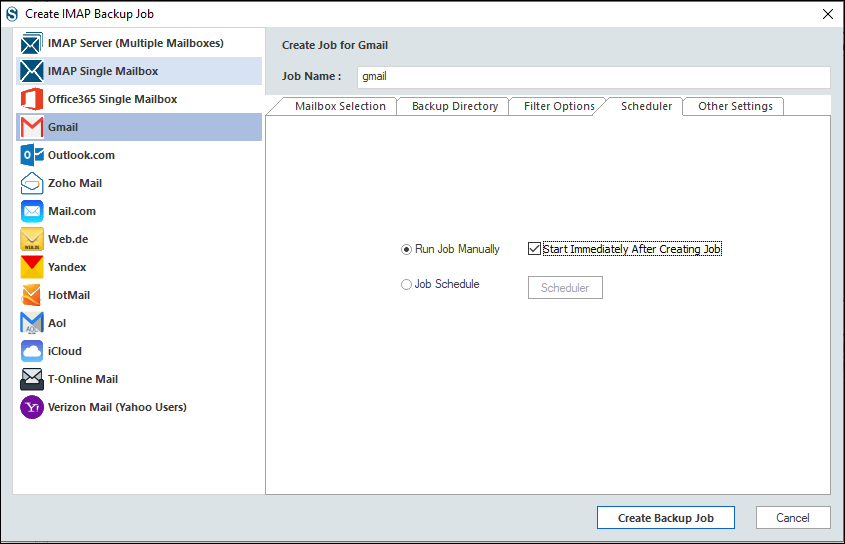Click the T-Online Mail icon
This screenshot has height=544, width=845.
pyautogui.click(x=32, y=380)
